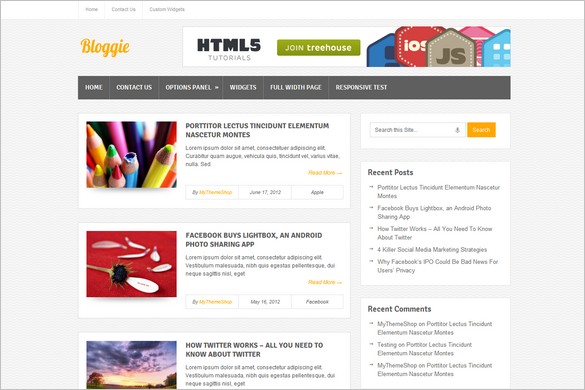
Task: Open Porttitor Lectus Tincidunt post title
Action: click(x=257, y=130)
